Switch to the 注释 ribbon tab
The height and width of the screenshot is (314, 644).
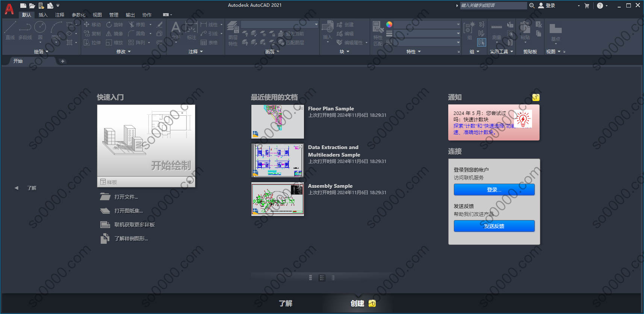(60, 15)
